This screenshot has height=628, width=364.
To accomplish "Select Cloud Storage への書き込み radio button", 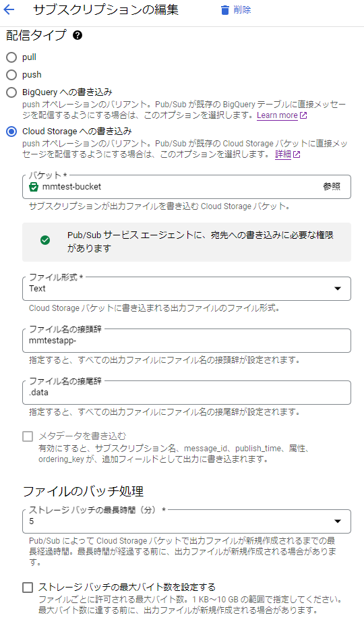I will pyautogui.click(x=11, y=132).
